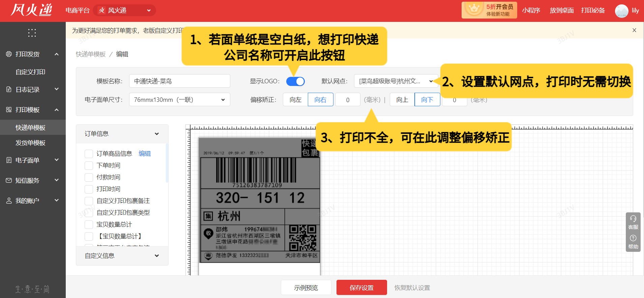Open 帮助 question mark icon
Viewport: 644px width, 298px height.
pyautogui.click(x=633, y=242)
